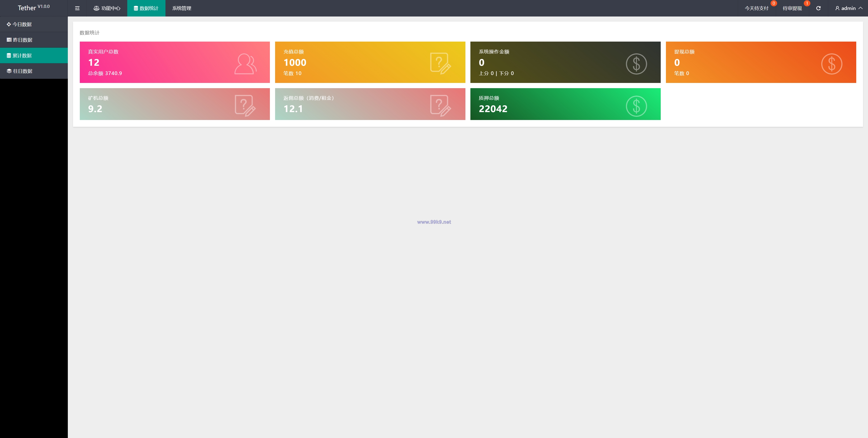Click the dollar icon on 系统操作金额 card
This screenshot has height=438, width=868.
coord(636,64)
